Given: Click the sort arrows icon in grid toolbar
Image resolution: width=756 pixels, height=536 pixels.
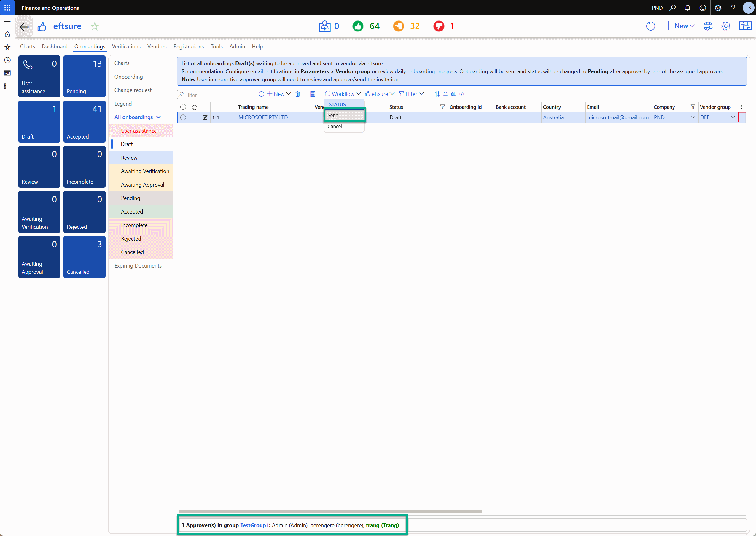Looking at the screenshot, I should [437, 94].
